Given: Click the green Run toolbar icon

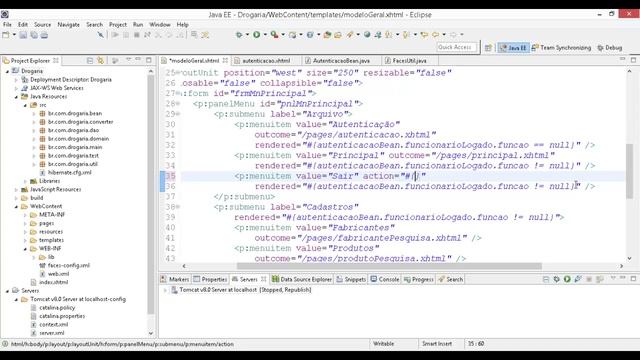Looking at the screenshot, I should click(x=257, y=35).
